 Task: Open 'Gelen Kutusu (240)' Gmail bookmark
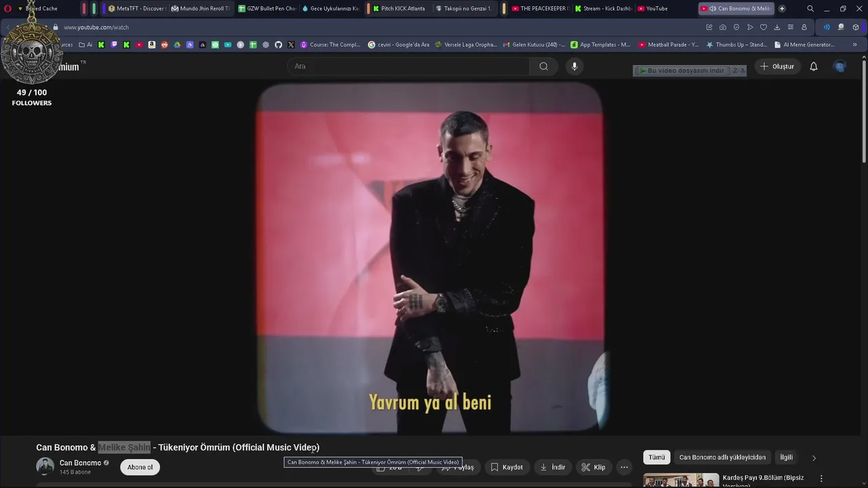coord(534,45)
